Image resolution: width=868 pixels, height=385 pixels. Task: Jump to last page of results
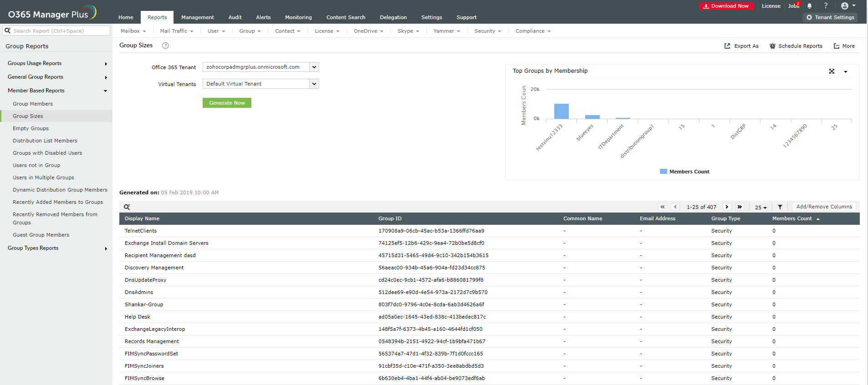click(x=740, y=207)
